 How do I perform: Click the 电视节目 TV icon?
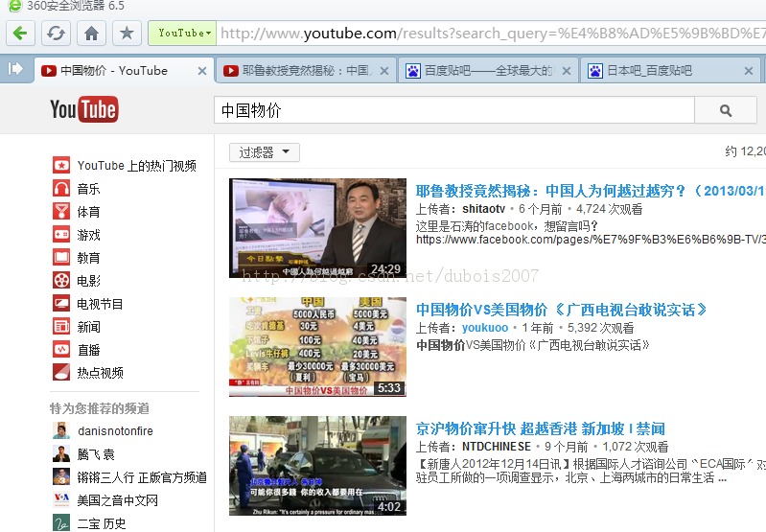tap(61, 303)
